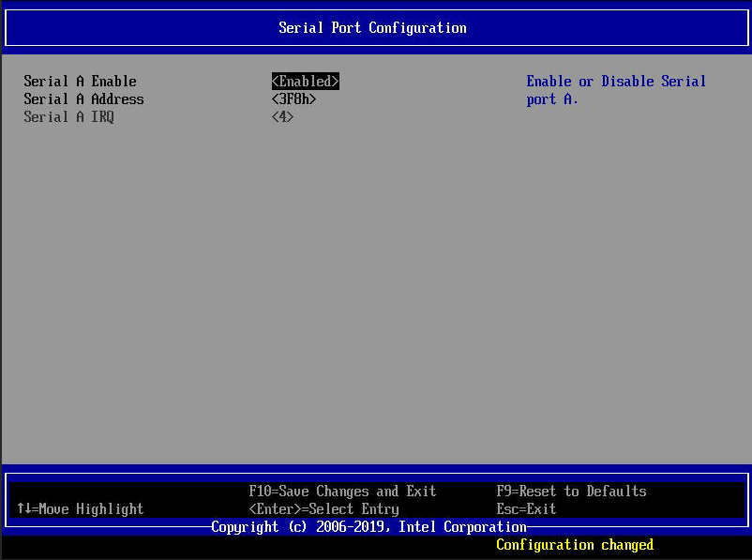Image resolution: width=752 pixels, height=560 pixels.
Task: Select the Serial A Address setting row
Action: click(x=83, y=98)
